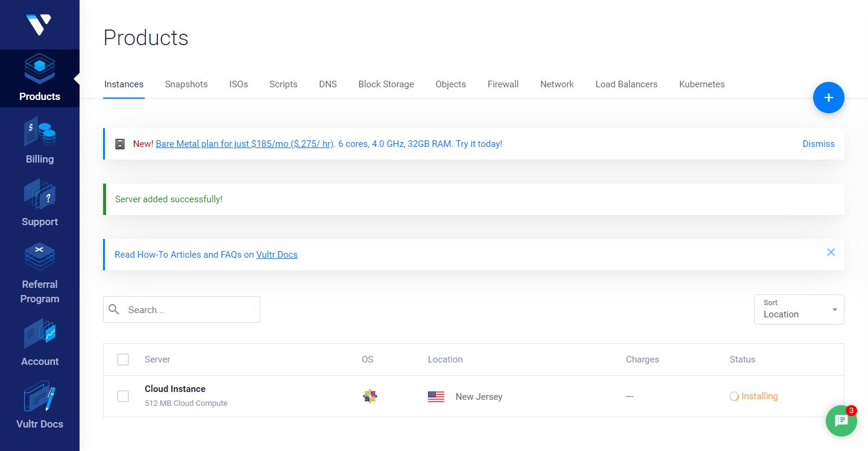Open the green chat widget
The width and height of the screenshot is (868, 451).
click(841, 420)
